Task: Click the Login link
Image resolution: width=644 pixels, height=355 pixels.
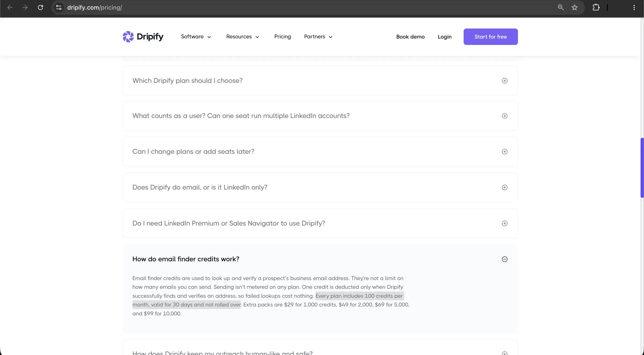Action: click(445, 37)
